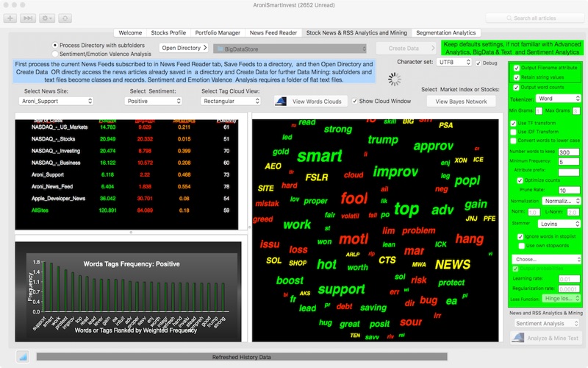
Task: Click the View Bayes Network button
Action: (461, 101)
